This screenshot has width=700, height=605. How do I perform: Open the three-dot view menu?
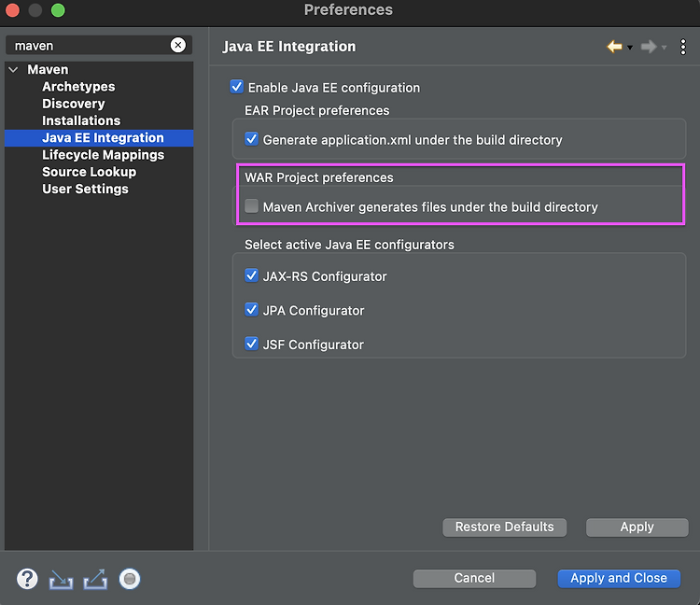tap(682, 47)
